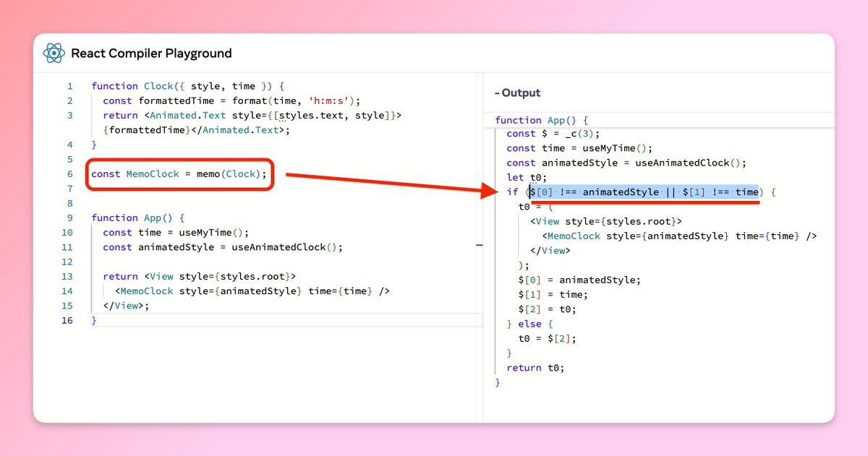Place cursor on 'function Clock({ style, time })' line
Image resolution: width=868 pixels, height=456 pixels.
pos(187,86)
